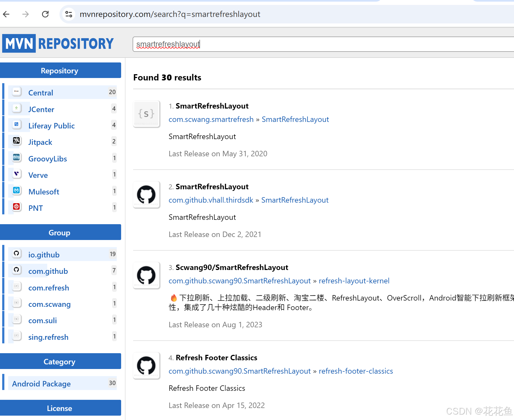Click result 2 GitHub logo thumbnail

tap(147, 195)
